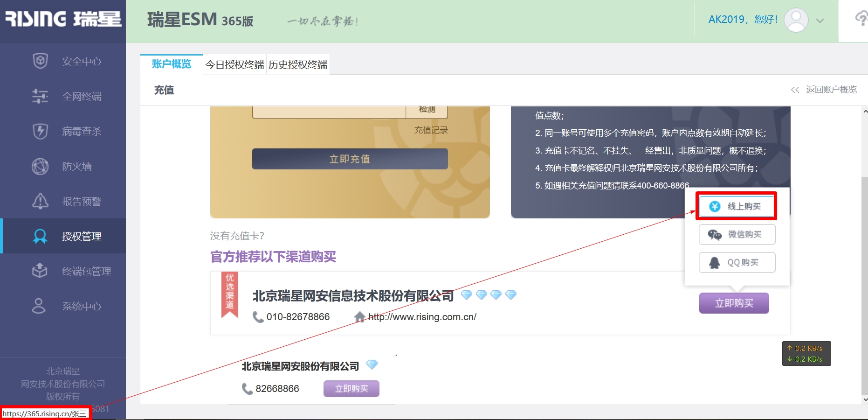This screenshot has height=420, width=868.
Task: Click the RISING 瑞星 logo
Action: tap(63, 19)
